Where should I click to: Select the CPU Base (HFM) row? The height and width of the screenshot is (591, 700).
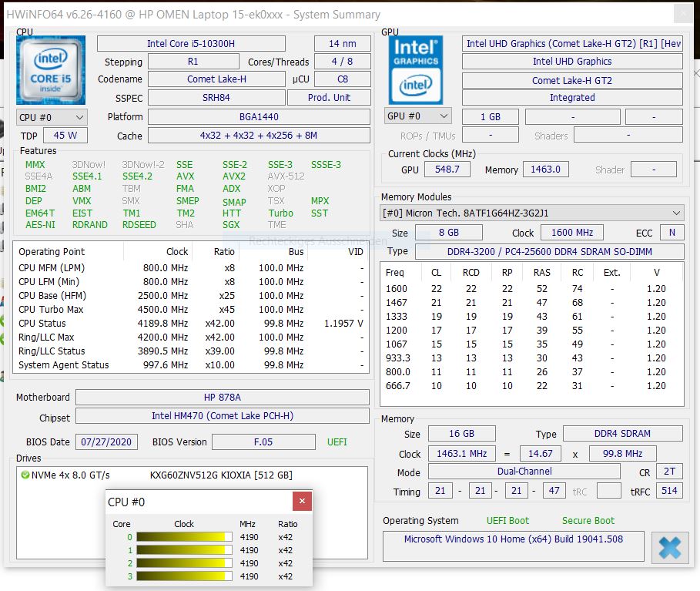(x=191, y=295)
